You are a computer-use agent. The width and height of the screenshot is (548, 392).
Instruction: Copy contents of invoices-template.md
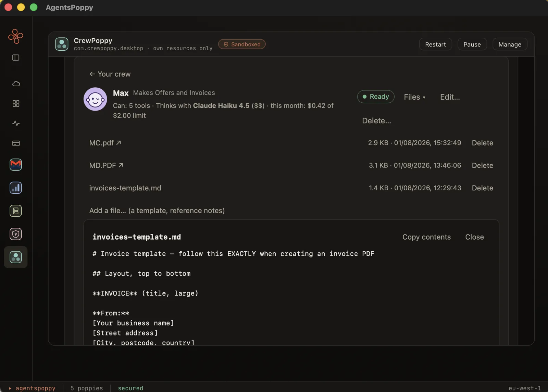[x=426, y=237]
